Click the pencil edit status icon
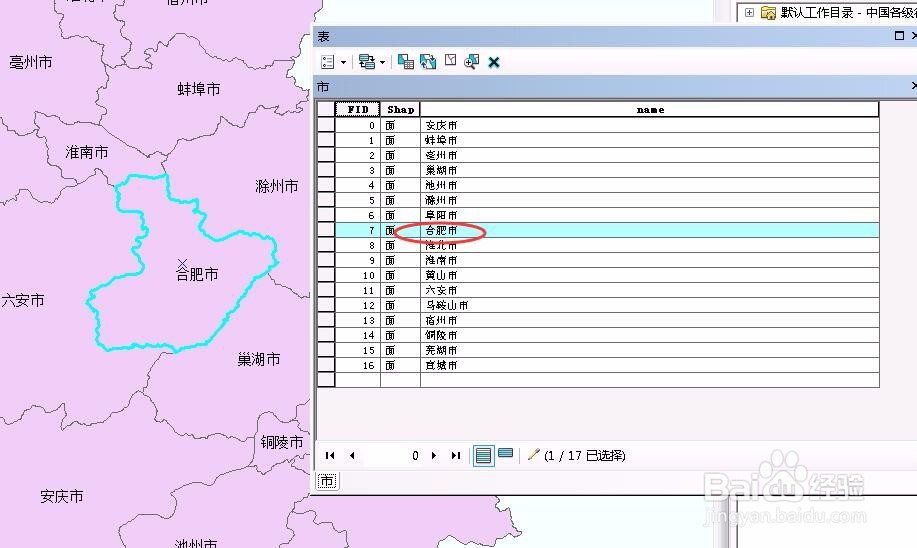The height and width of the screenshot is (548, 917). (x=533, y=454)
